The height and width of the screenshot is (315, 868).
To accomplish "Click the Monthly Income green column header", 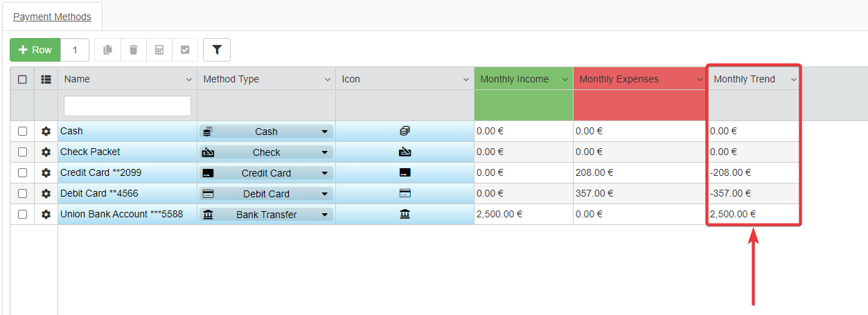I will [x=514, y=79].
